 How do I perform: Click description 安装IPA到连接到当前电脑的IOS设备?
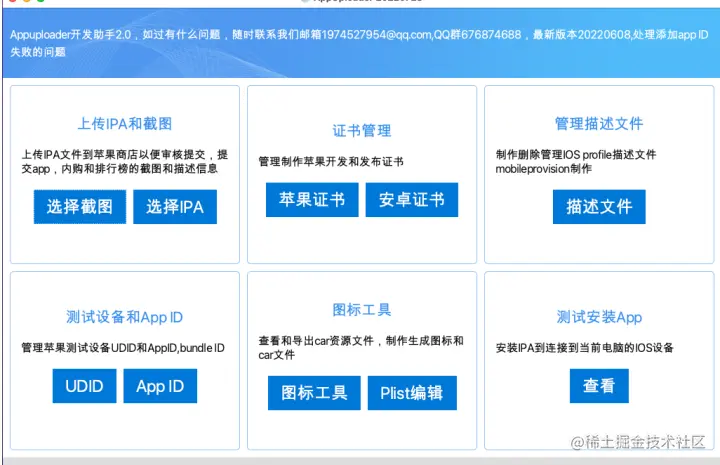tap(585, 347)
